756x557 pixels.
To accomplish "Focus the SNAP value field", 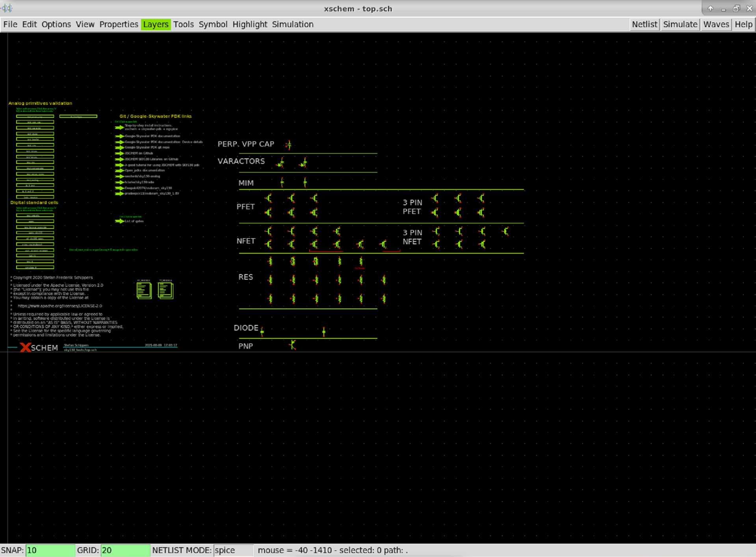I will 50,550.
